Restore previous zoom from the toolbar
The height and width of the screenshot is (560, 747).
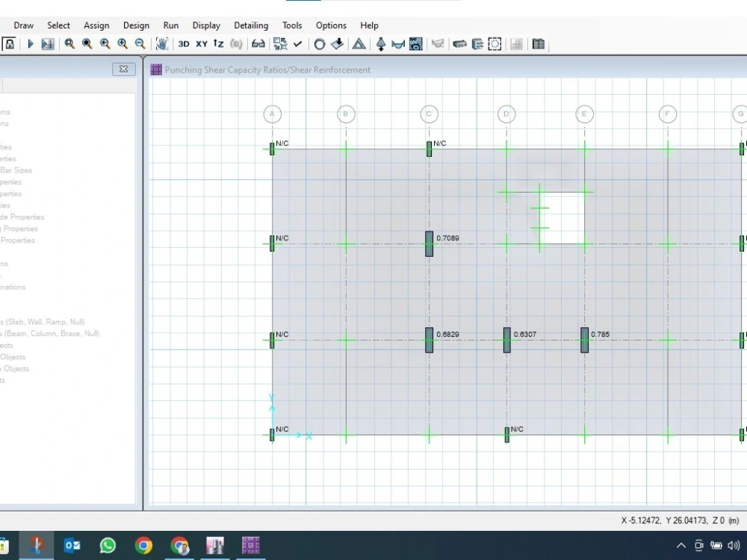(x=105, y=43)
